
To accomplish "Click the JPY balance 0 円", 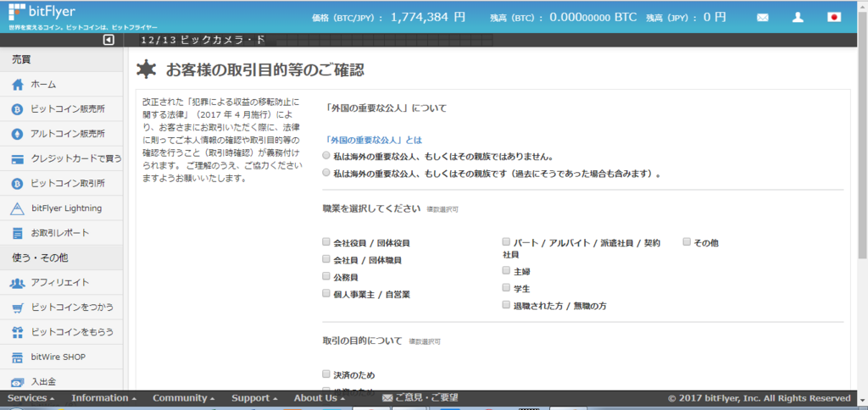I will pos(715,17).
